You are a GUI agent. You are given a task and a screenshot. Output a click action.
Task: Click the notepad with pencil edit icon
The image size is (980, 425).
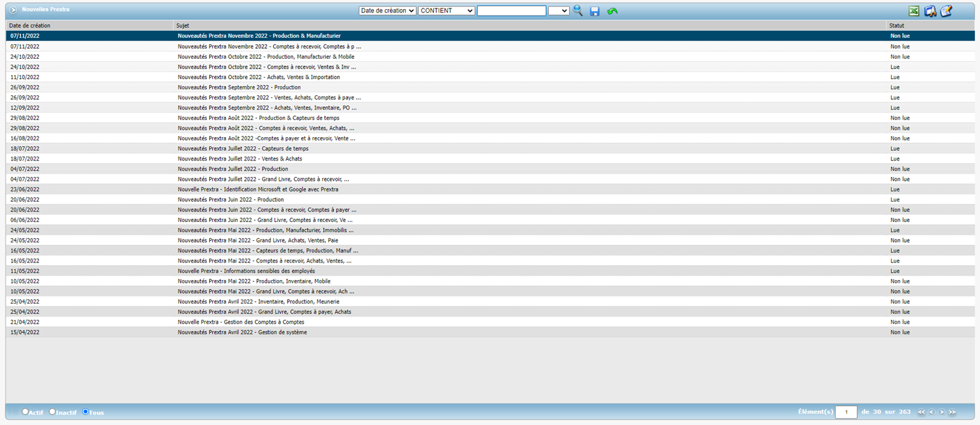coord(946,10)
